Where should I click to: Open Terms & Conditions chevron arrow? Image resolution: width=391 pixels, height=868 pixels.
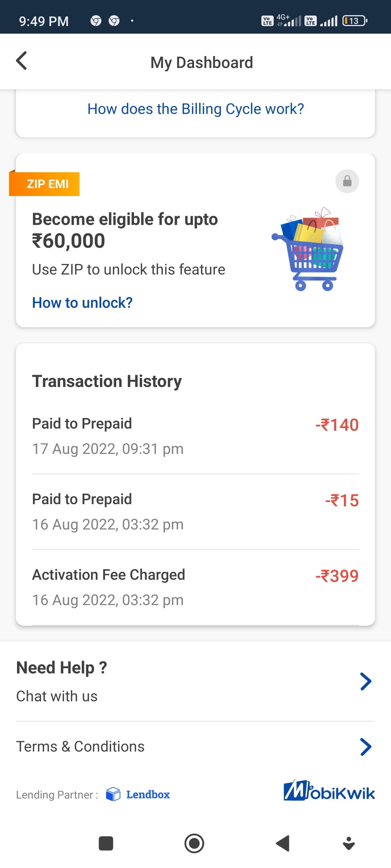366,747
